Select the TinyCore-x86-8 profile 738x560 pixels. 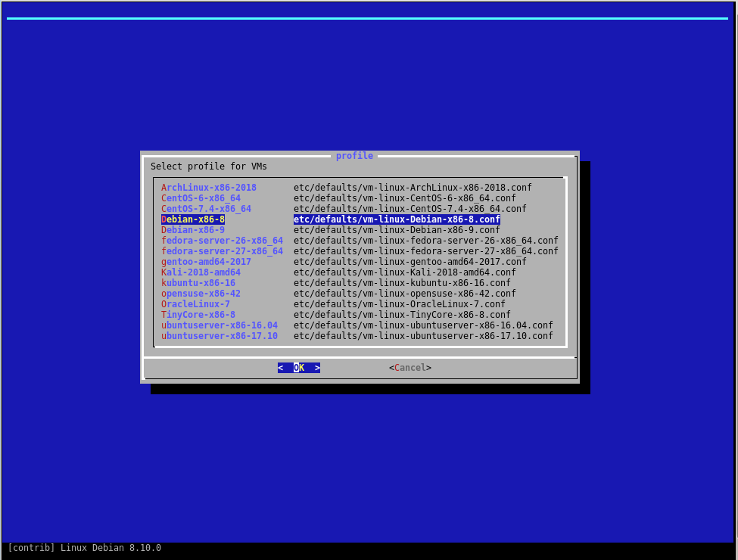(198, 314)
